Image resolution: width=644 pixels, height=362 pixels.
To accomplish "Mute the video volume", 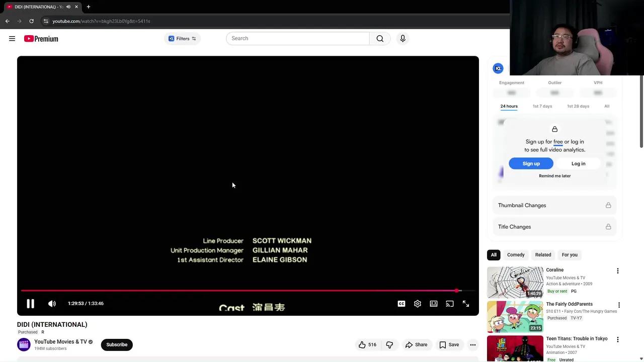I will pos(52,303).
